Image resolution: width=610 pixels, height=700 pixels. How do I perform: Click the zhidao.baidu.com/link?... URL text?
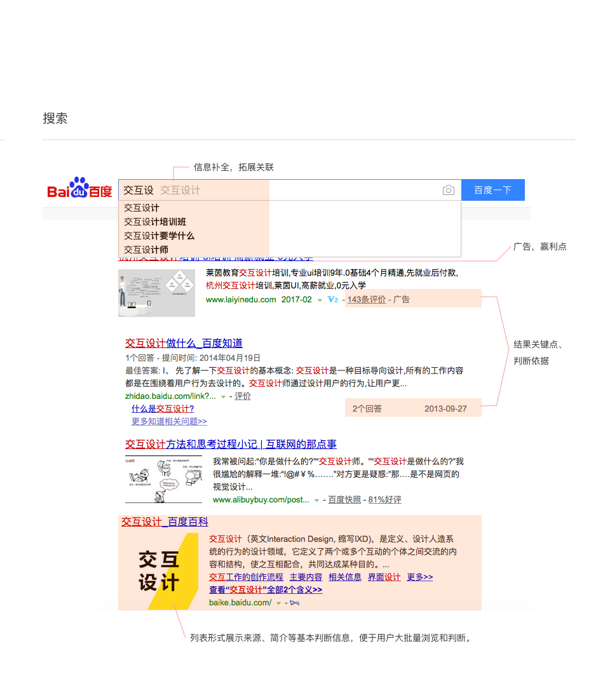tap(170, 396)
